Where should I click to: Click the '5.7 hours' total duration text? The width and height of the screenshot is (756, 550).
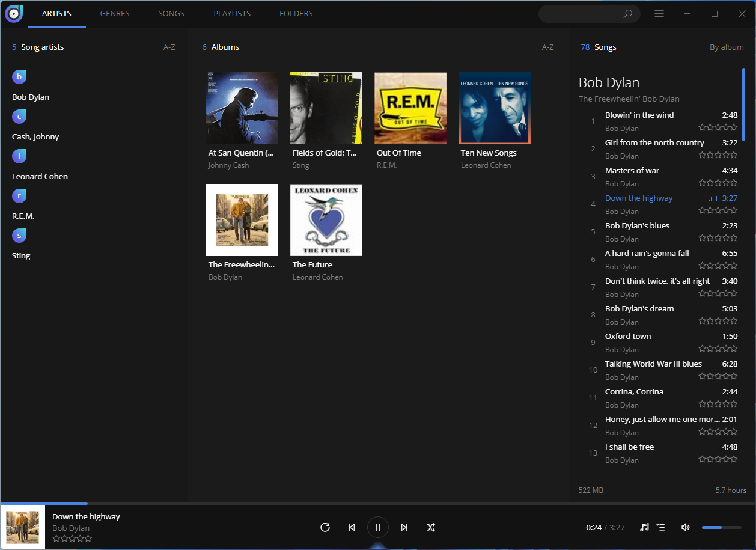[x=731, y=490]
